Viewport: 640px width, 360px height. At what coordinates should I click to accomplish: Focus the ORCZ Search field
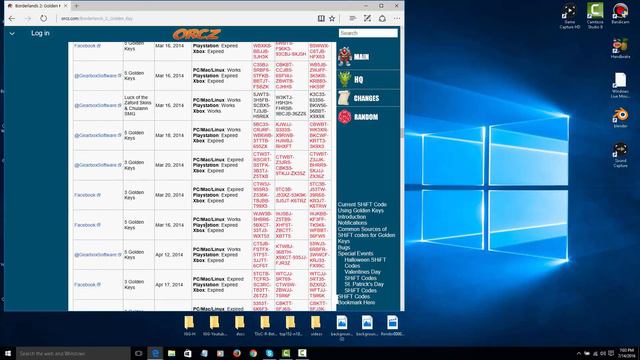(x=368, y=33)
